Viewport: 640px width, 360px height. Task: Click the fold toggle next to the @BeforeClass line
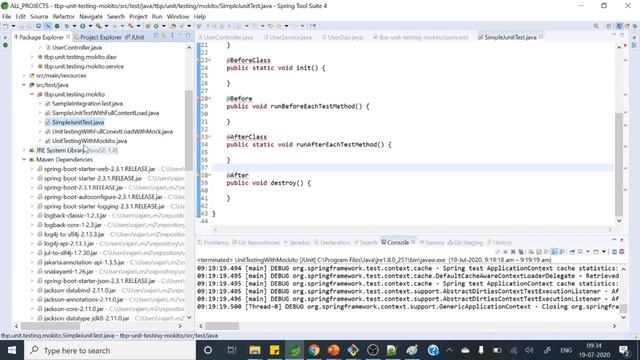click(209, 60)
